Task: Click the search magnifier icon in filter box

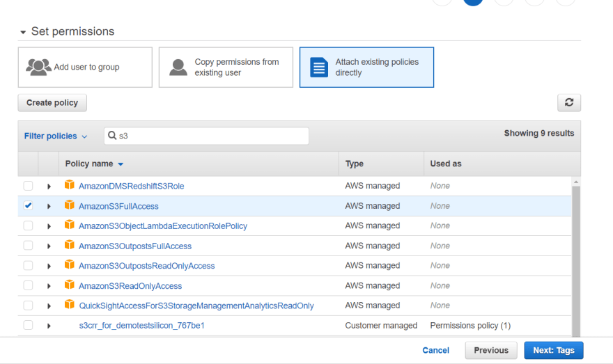Action: click(112, 136)
